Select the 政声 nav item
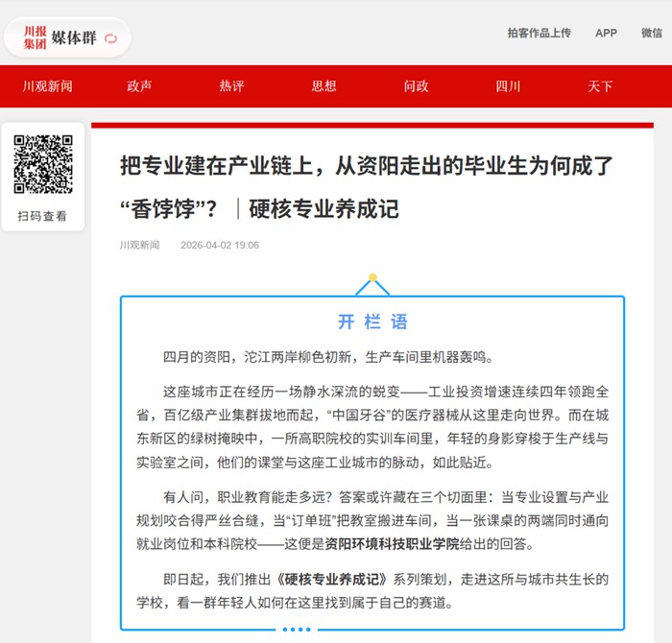The height and width of the screenshot is (643, 672). pyautogui.click(x=139, y=86)
